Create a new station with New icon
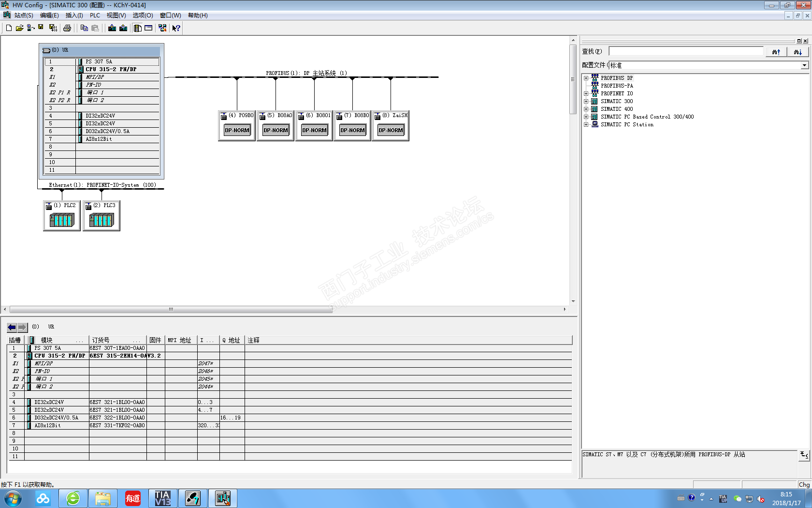This screenshot has height=508, width=812. (9, 28)
